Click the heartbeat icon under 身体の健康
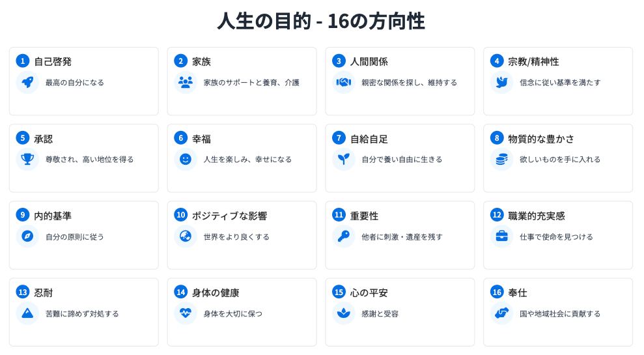Screen dimensions: 644x355 (186, 313)
